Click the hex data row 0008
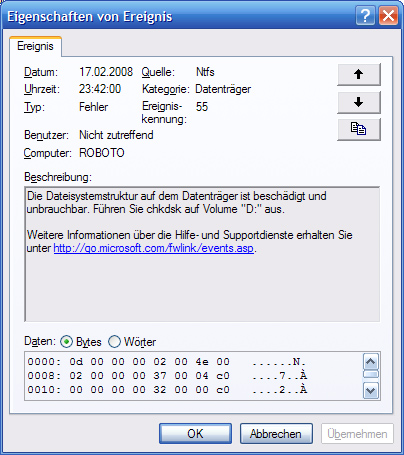Viewport: 404px width, 455px height. (167, 376)
